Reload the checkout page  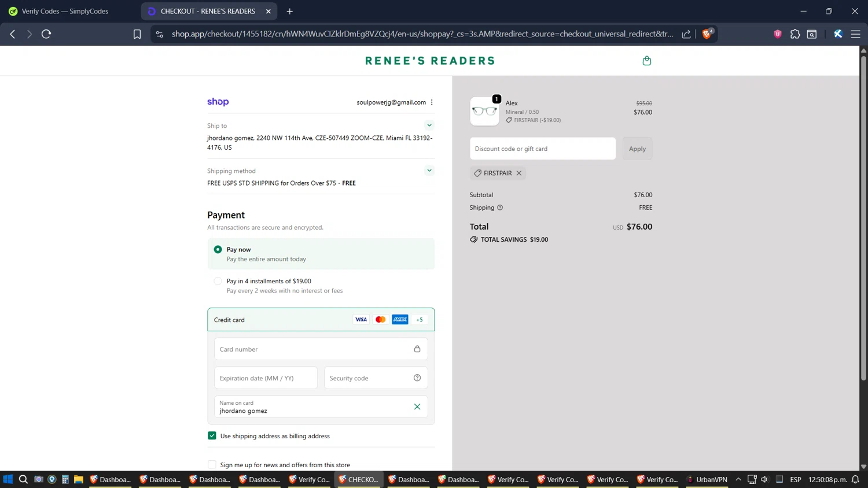(x=46, y=34)
